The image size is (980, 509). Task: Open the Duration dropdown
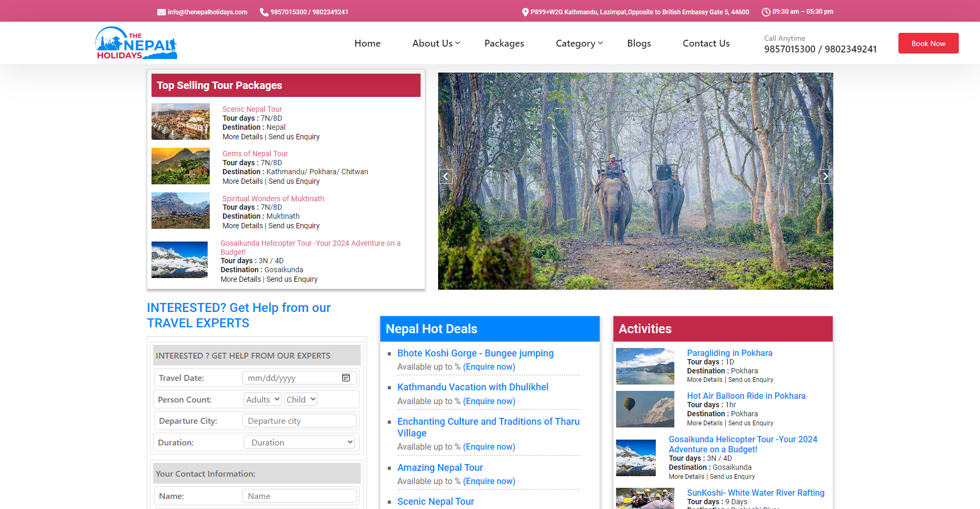click(x=299, y=442)
